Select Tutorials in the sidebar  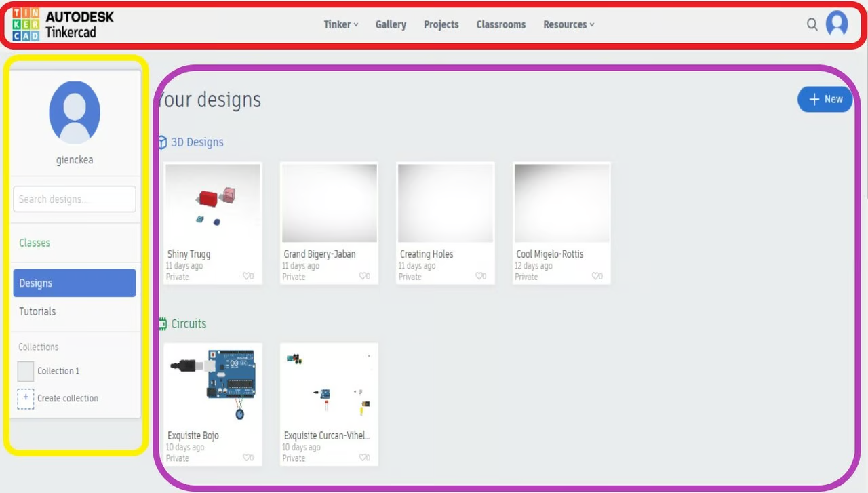pos(37,311)
